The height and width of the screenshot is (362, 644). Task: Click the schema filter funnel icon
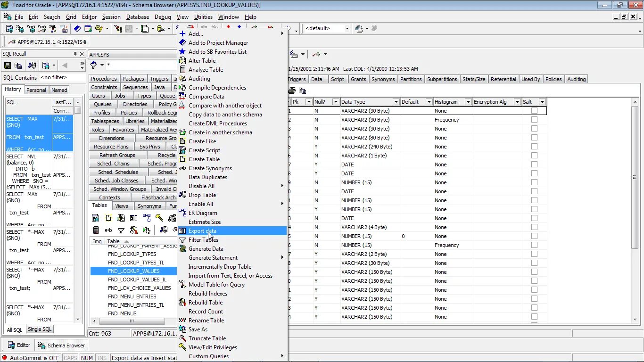(x=93, y=65)
